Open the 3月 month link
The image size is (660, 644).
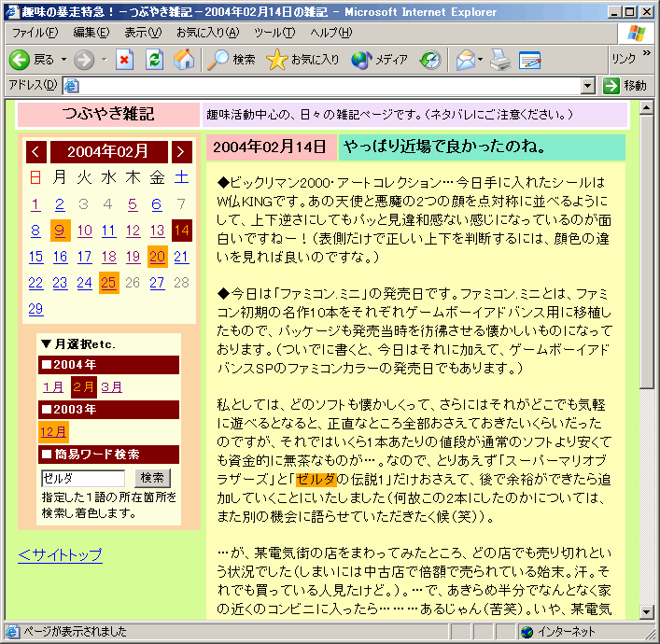tap(111, 386)
